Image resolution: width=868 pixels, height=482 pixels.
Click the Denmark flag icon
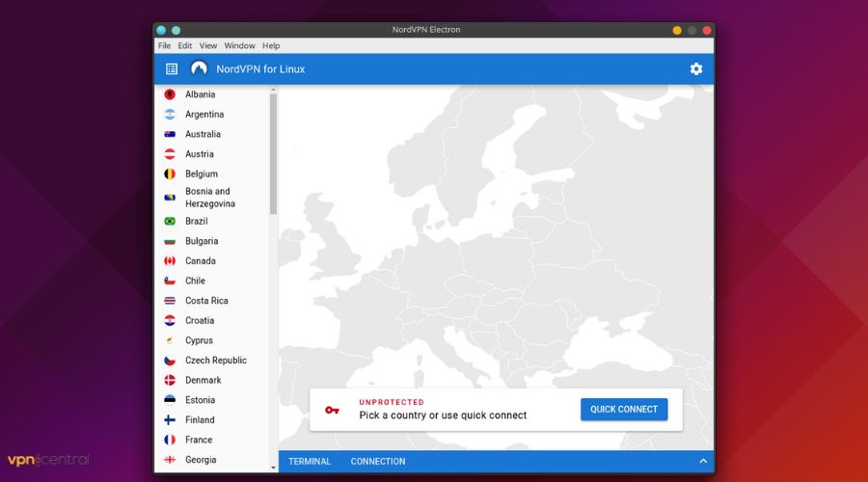[170, 381]
